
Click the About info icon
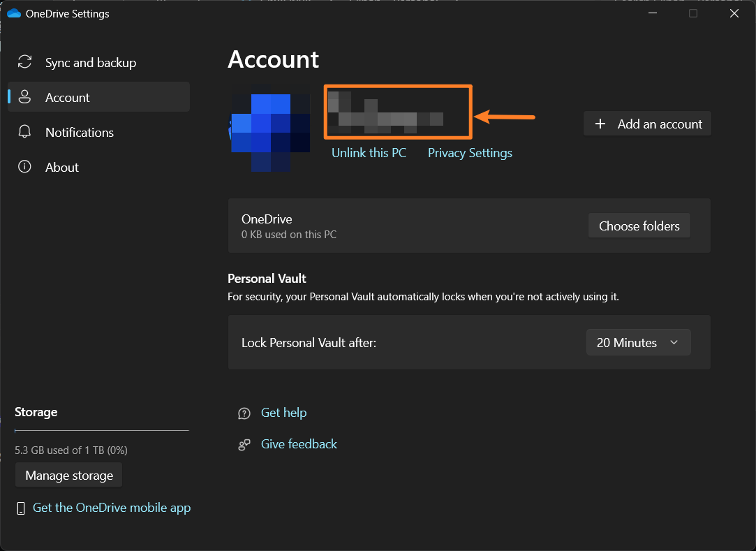(x=24, y=166)
